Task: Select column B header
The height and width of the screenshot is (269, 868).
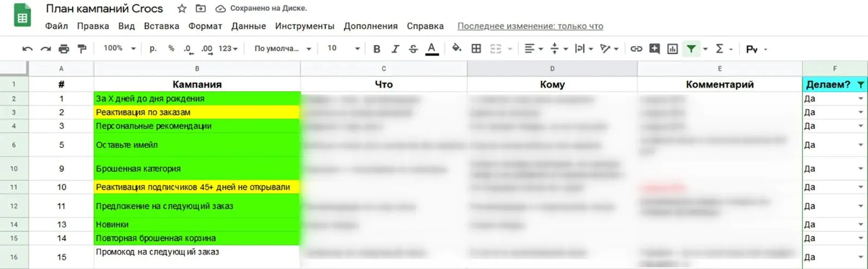Action: click(x=197, y=68)
